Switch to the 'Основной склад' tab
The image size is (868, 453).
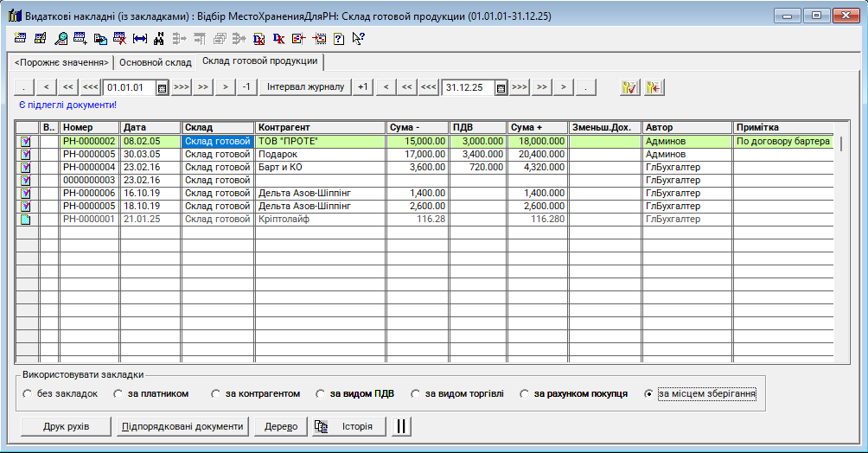coord(155,62)
